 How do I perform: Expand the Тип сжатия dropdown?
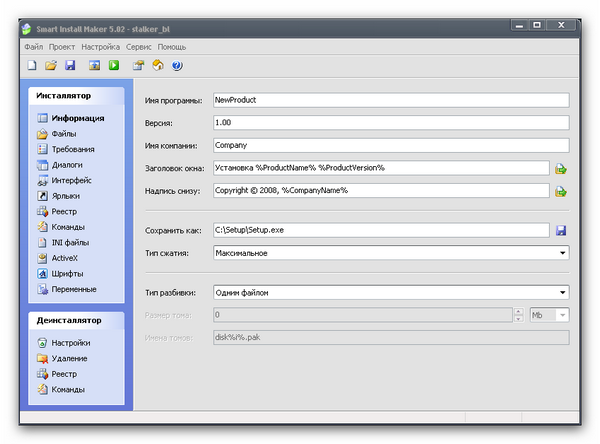[x=563, y=253]
